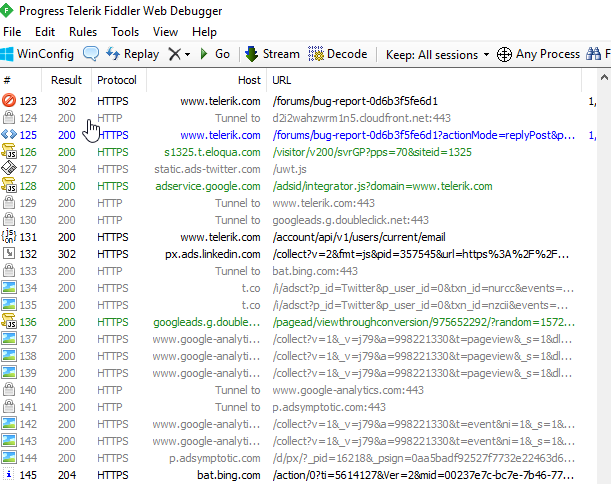Toggle the Decode option
The width and height of the screenshot is (611, 484).
(x=338, y=54)
